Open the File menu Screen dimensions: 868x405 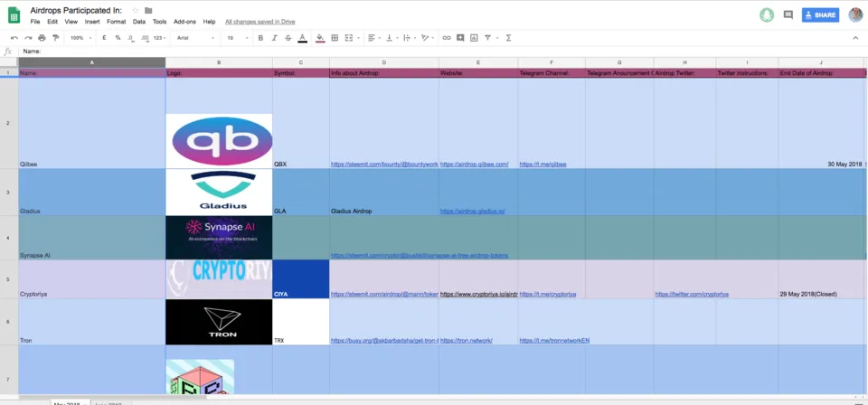tap(35, 22)
